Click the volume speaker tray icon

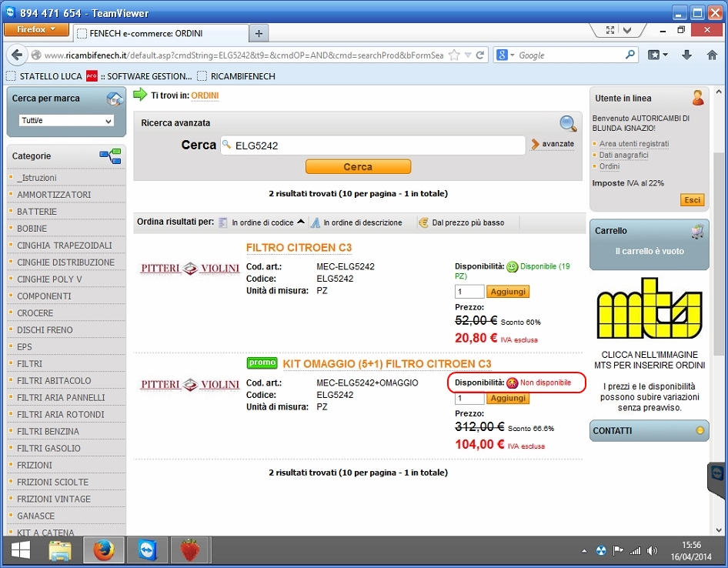[652, 551]
